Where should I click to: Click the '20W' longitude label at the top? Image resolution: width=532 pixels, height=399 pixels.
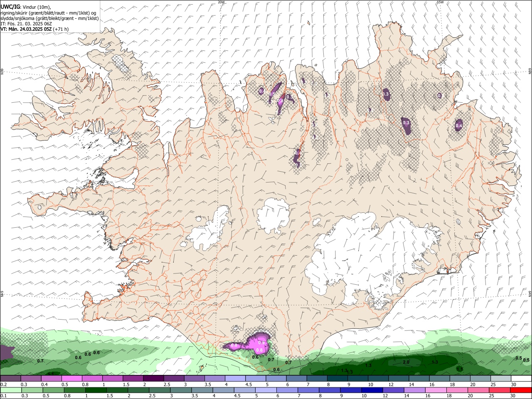tap(222, 2)
